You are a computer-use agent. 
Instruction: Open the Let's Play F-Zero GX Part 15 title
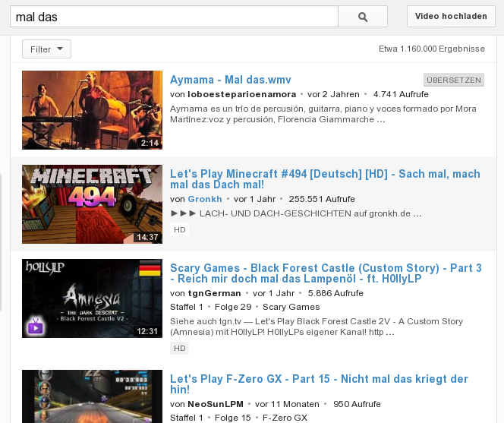point(319,384)
